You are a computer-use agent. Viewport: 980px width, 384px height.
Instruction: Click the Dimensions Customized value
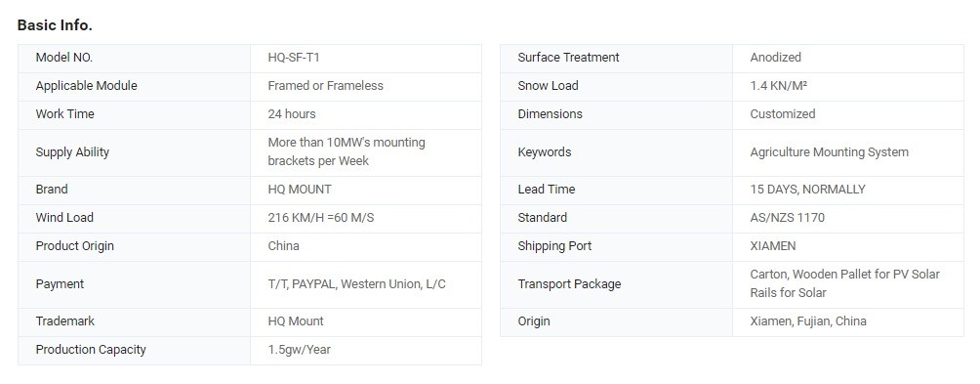(x=783, y=114)
